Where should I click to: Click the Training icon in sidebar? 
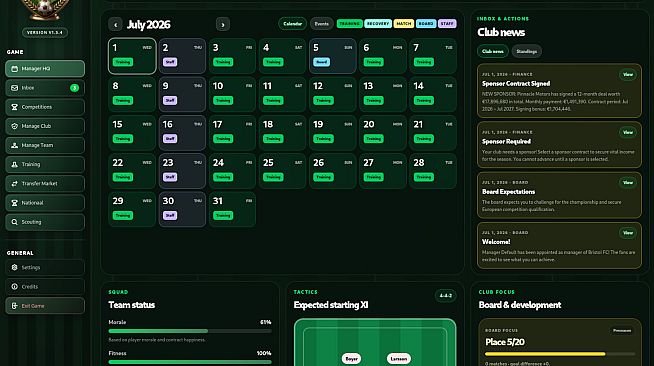click(x=15, y=165)
